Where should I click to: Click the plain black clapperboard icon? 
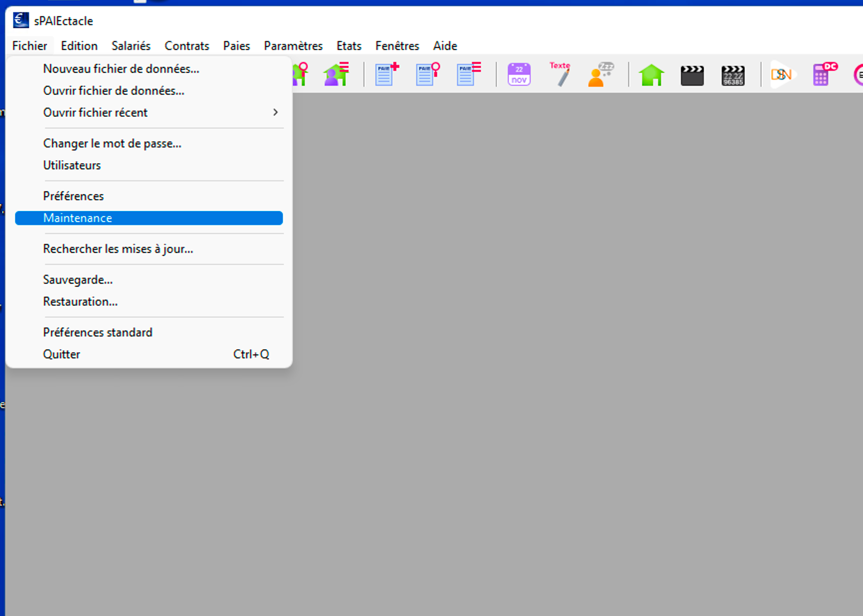pyautogui.click(x=692, y=76)
